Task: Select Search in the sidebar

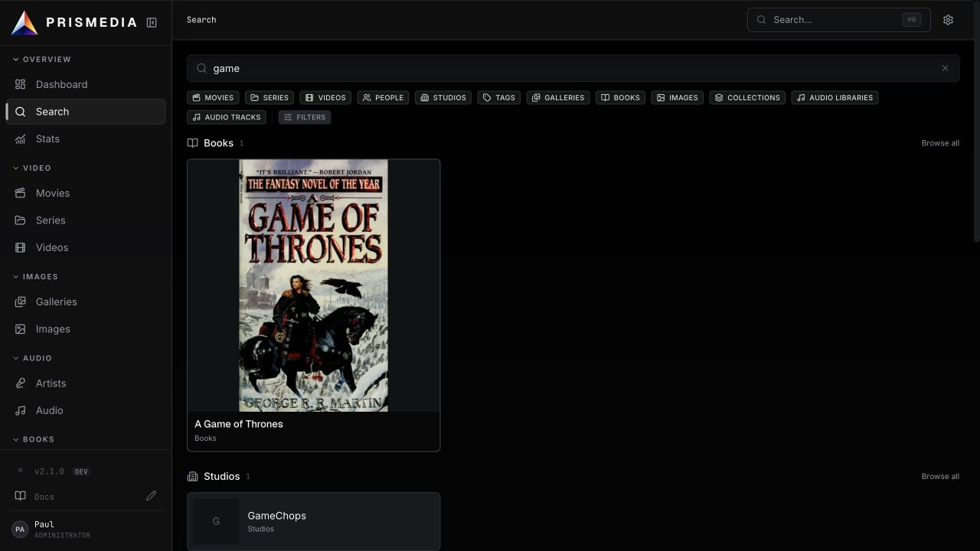Action: click(x=86, y=112)
